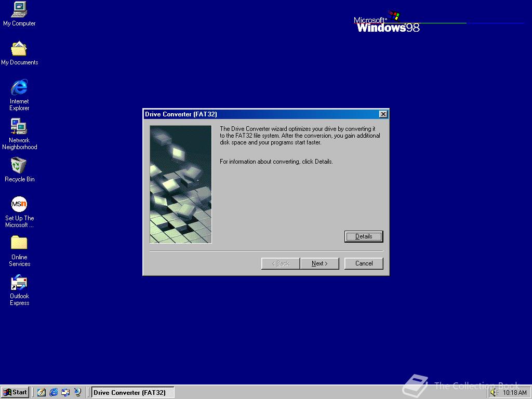The image size is (532, 399).
Task: Click Next in the Drive Converter wizard
Action: click(320, 263)
